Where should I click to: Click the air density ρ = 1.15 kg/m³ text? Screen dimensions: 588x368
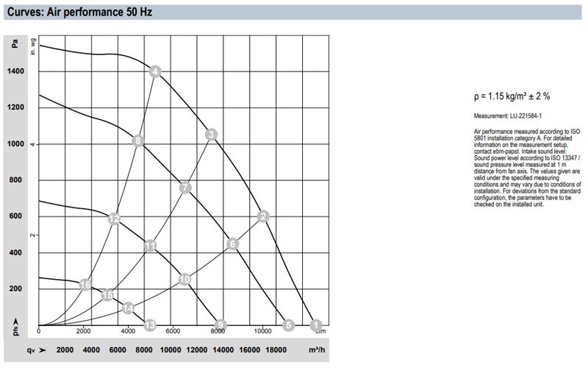click(513, 96)
